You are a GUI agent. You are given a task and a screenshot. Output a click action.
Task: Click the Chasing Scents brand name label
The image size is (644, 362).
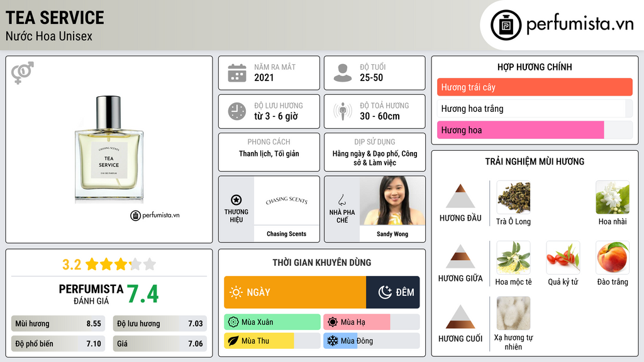tap(286, 234)
